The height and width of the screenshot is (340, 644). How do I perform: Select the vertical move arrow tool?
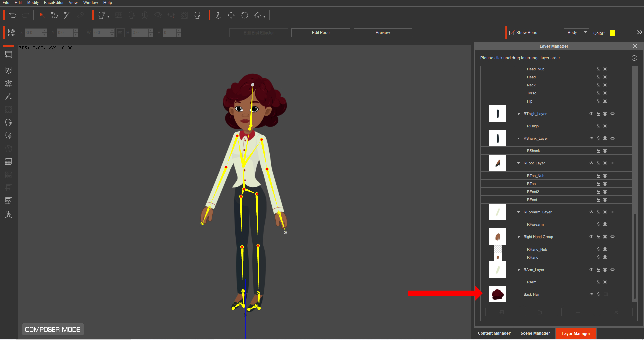click(x=218, y=15)
